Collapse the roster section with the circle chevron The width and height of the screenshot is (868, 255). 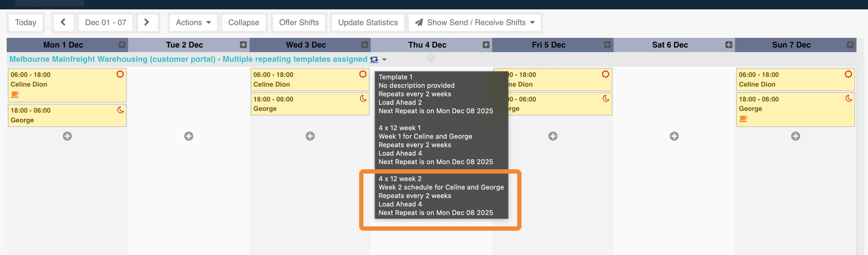point(431,59)
